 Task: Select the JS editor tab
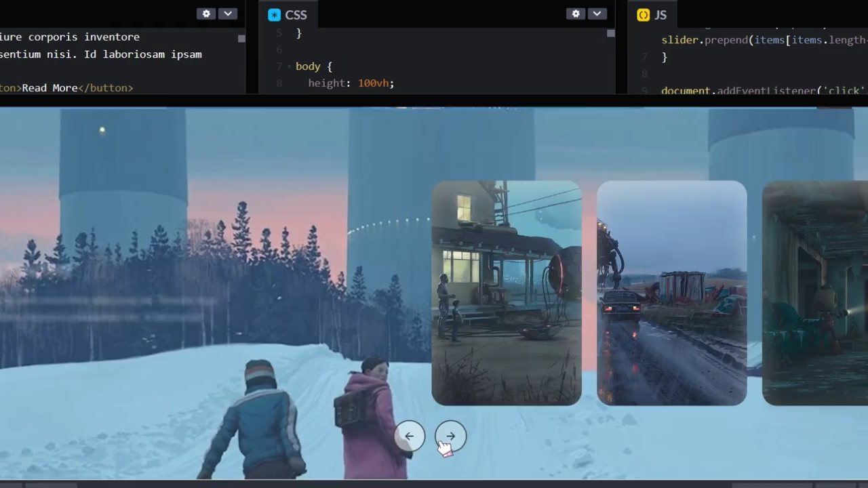(x=652, y=15)
